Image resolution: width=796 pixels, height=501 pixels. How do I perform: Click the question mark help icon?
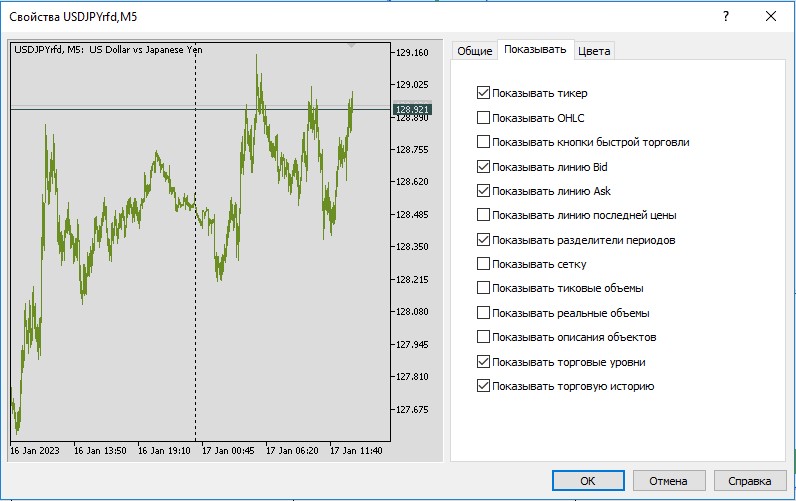pos(726,16)
